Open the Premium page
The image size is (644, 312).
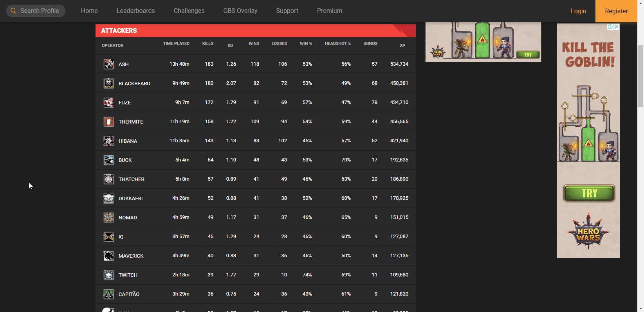(330, 11)
